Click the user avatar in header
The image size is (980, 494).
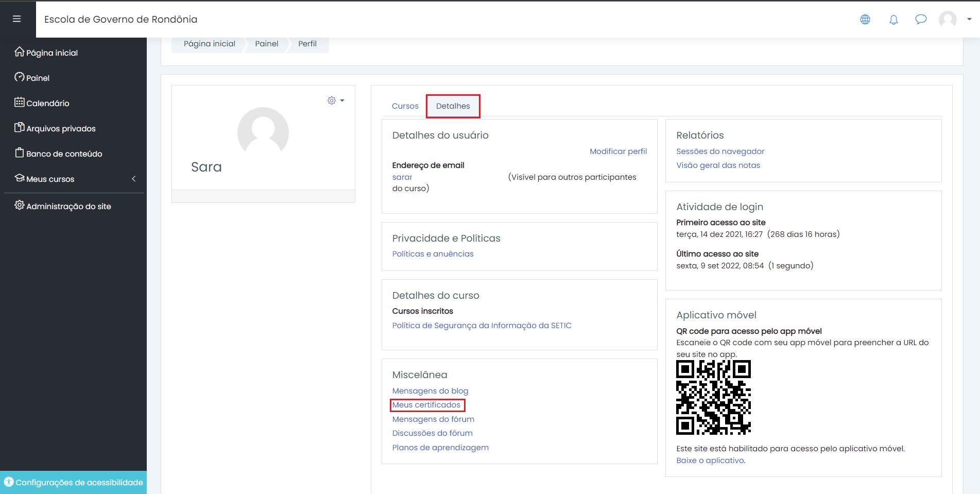coord(948,19)
